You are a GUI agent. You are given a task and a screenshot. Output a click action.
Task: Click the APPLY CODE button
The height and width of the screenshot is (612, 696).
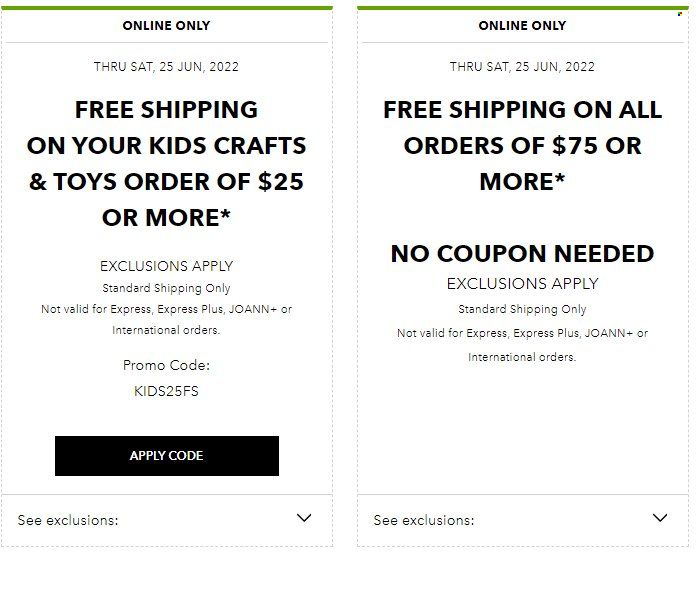167,456
